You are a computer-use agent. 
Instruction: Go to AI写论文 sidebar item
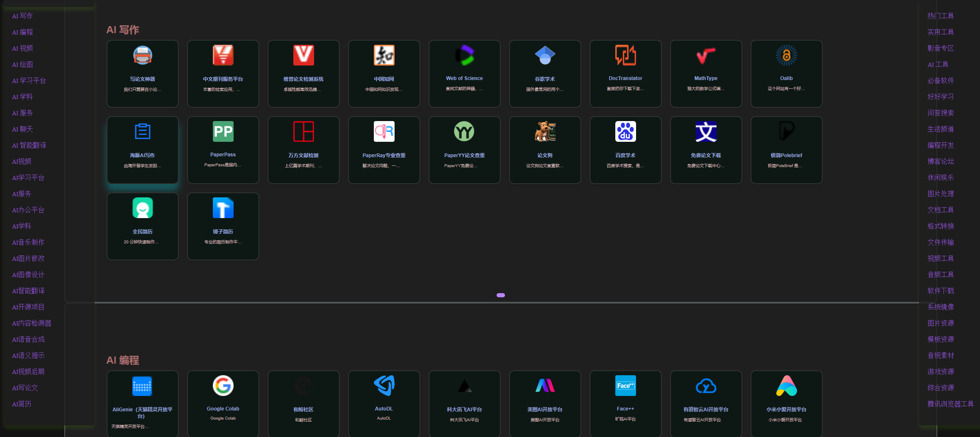click(25, 388)
